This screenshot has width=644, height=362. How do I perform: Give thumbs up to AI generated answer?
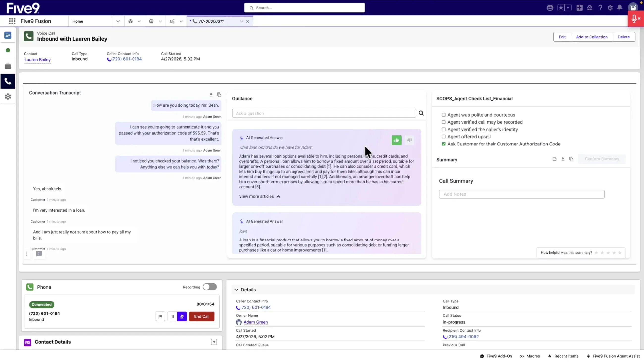pos(397,140)
